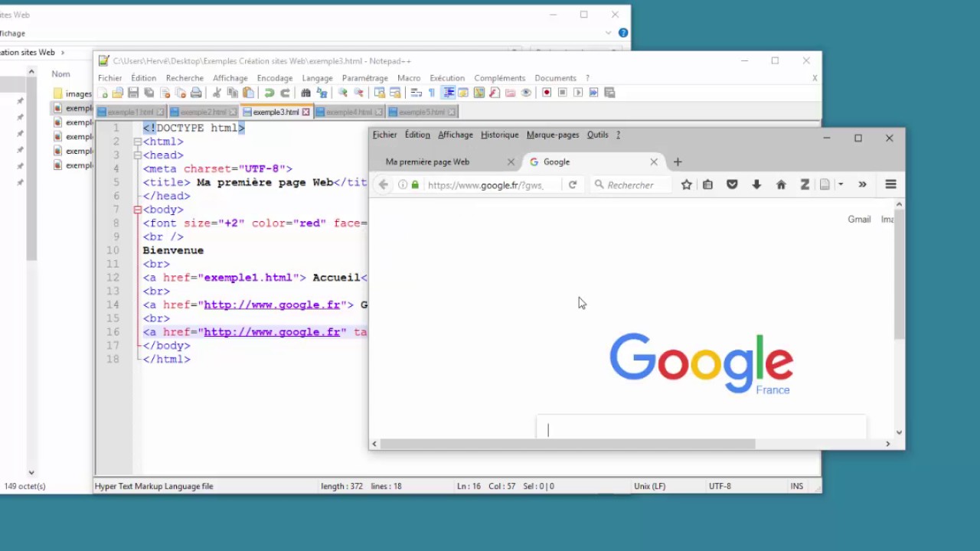Viewport: 980px width, 551px height.
Task: Switch to exemple4.html tab in Notepad++
Action: tap(349, 112)
